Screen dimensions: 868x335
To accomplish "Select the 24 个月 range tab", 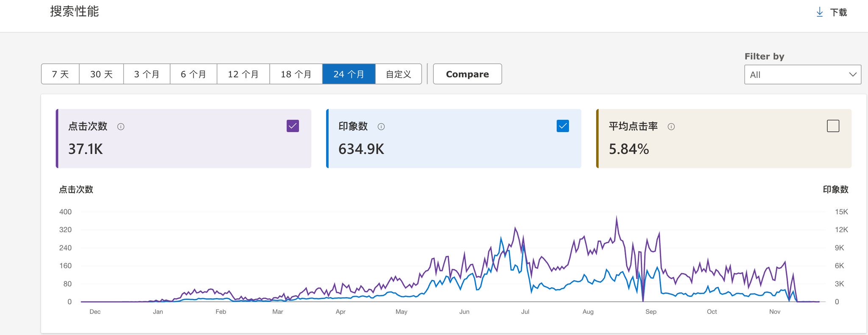I will click(349, 74).
